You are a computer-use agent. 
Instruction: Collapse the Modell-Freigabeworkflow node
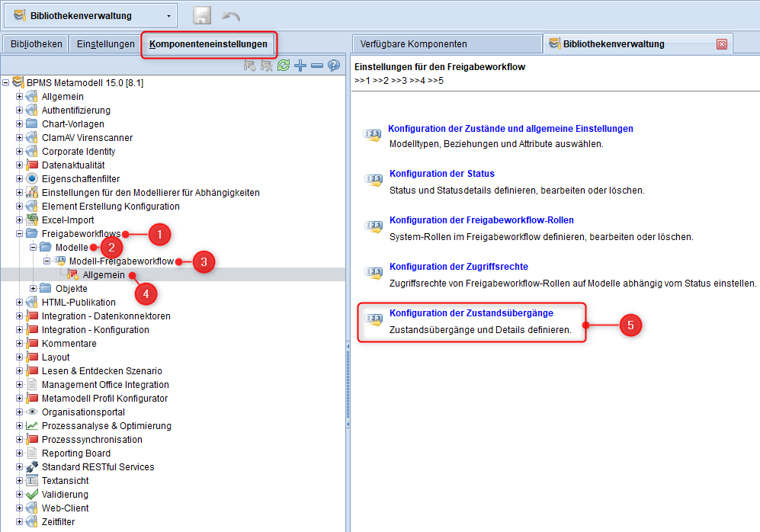pyautogui.click(x=47, y=261)
